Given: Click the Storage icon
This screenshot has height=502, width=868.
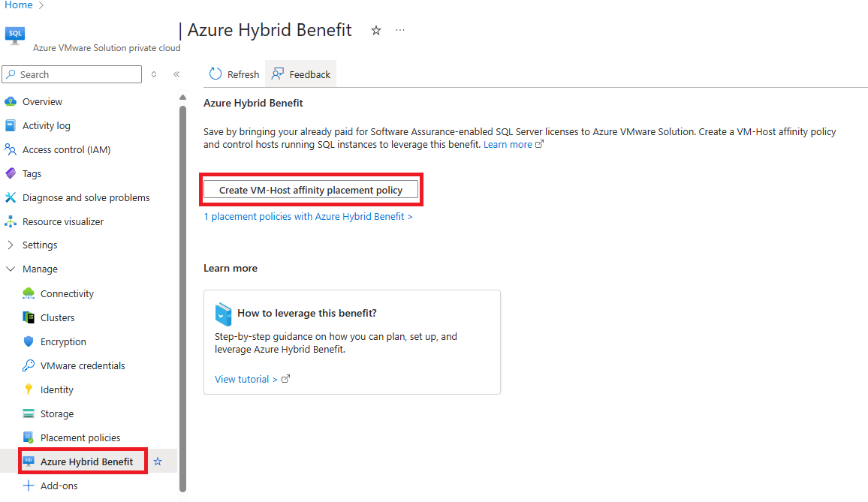Looking at the screenshot, I should pos(29,413).
